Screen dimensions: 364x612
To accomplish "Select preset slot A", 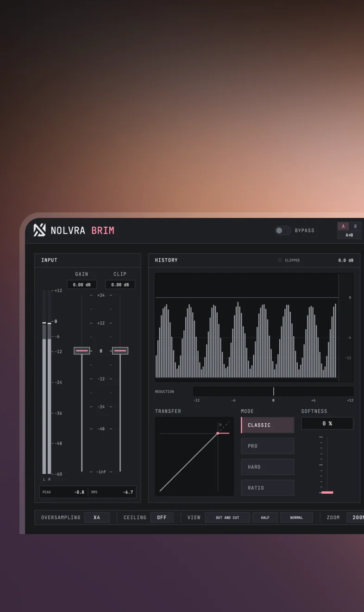I will point(343,226).
